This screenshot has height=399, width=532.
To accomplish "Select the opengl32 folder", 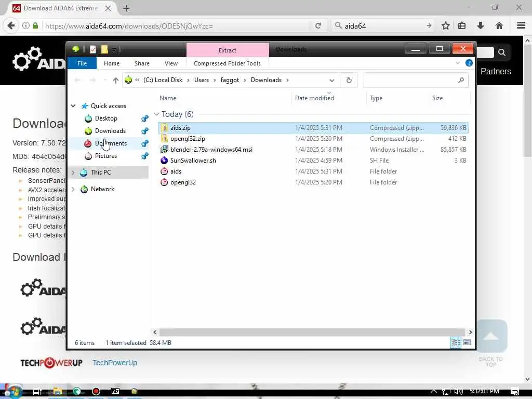I will point(313,182).
